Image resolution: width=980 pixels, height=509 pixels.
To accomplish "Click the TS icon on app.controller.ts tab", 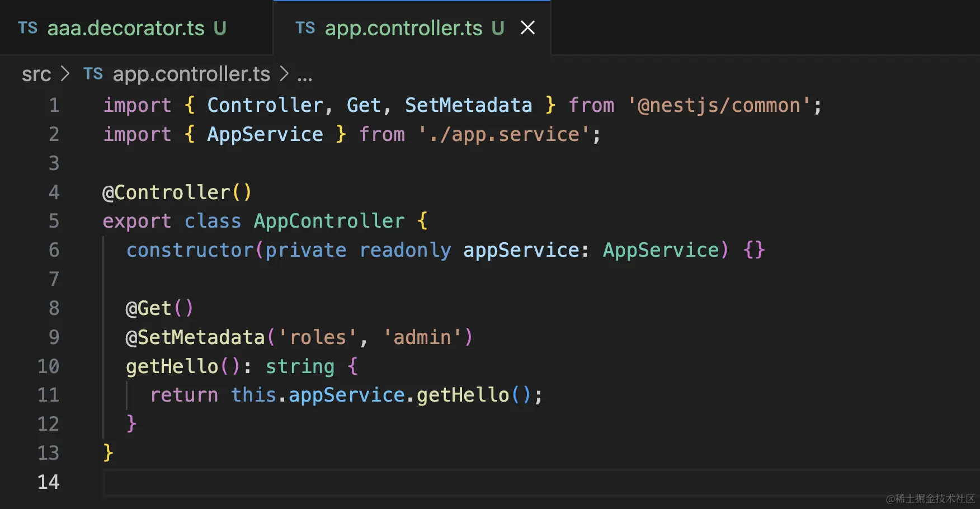I will coord(305,28).
